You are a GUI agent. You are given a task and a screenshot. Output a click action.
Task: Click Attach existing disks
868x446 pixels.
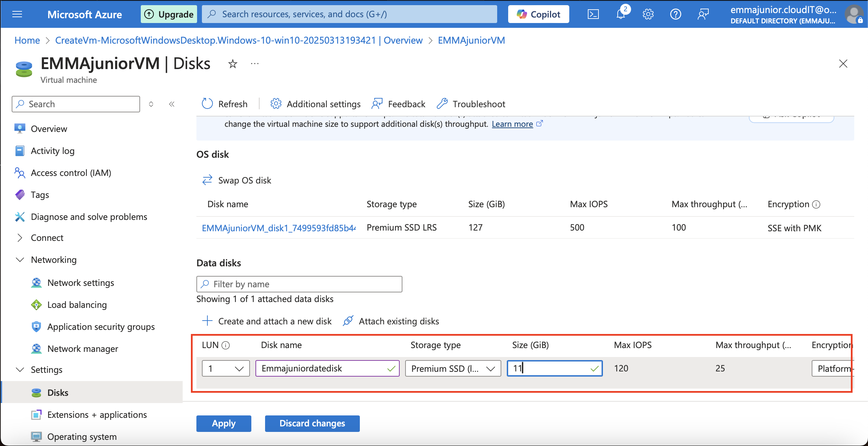(391, 321)
